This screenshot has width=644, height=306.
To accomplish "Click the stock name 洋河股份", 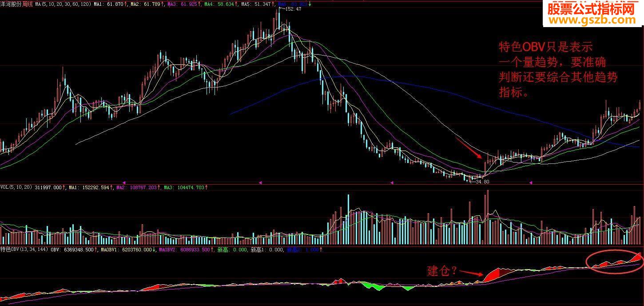I will (11, 4).
